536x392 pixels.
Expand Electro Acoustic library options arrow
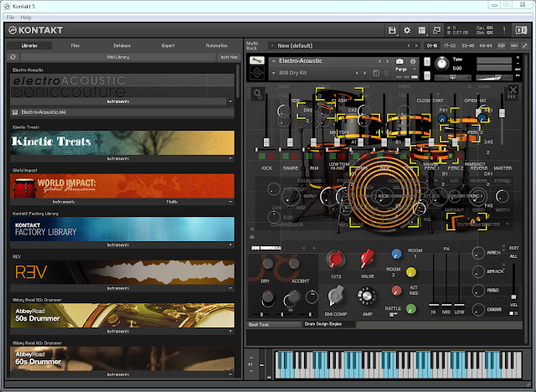[230, 101]
